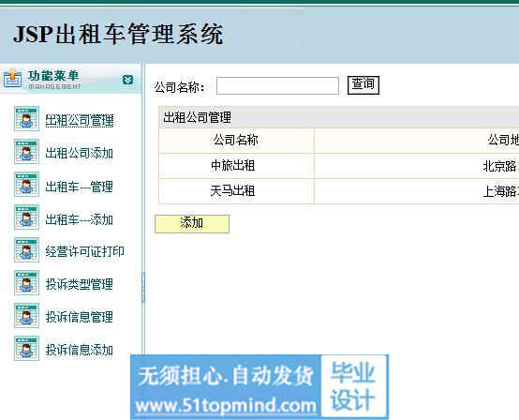Click the icon beside 出租车---添加
Viewport: 519px width, 420px height.
pos(26,217)
